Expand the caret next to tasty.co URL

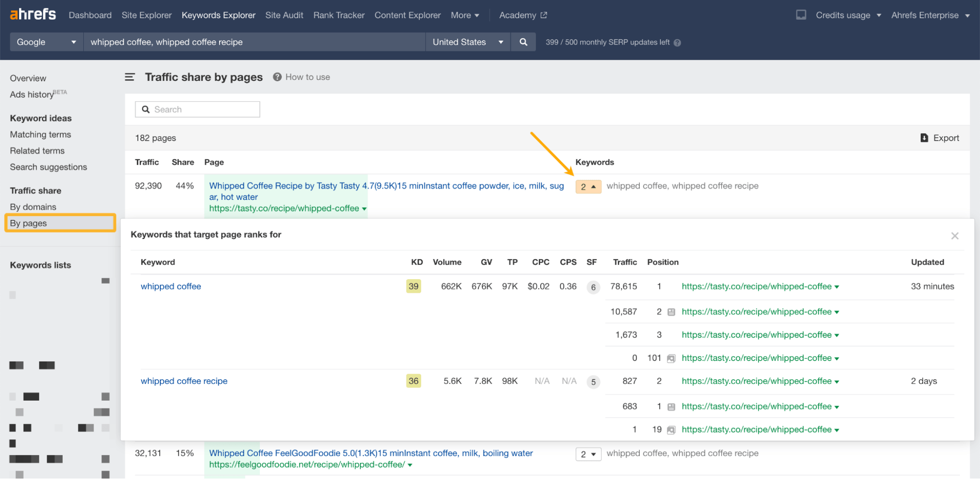364,208
